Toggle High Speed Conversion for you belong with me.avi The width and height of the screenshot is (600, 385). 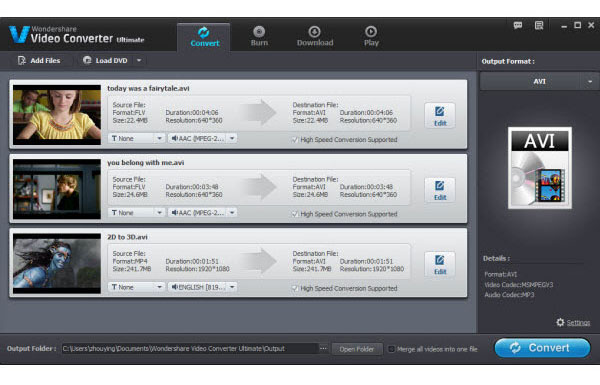tap(295, 214)
